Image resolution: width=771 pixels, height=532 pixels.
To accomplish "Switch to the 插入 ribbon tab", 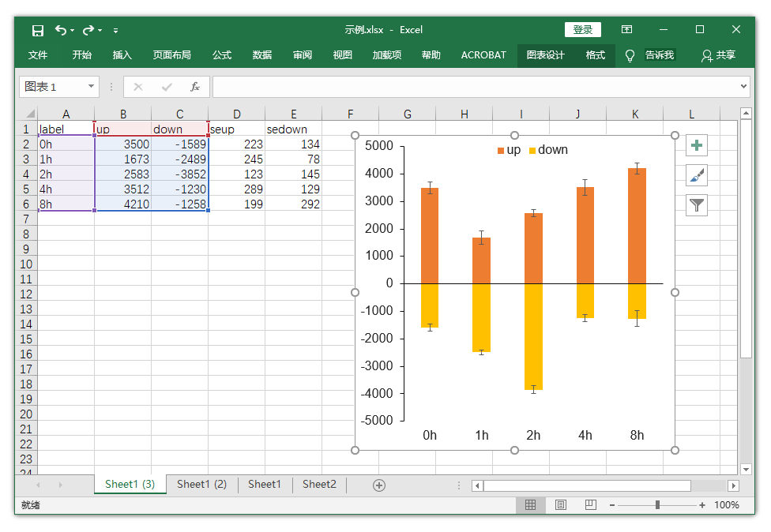I will pos(122,55).
